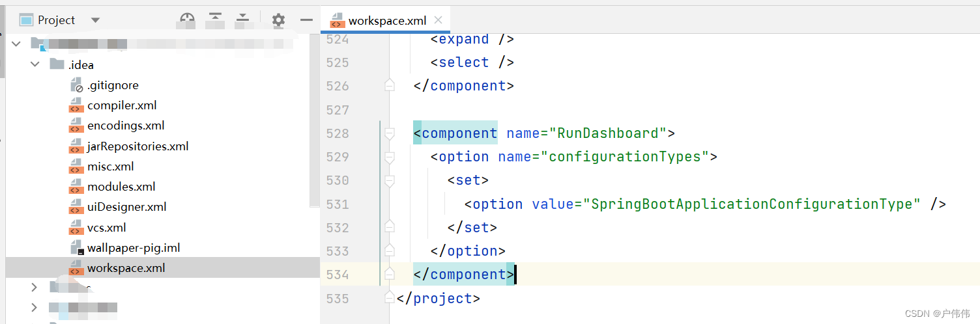Click the XML icon on workspace.xml tab
980x324 pixels.
click(x=338, y=21)
